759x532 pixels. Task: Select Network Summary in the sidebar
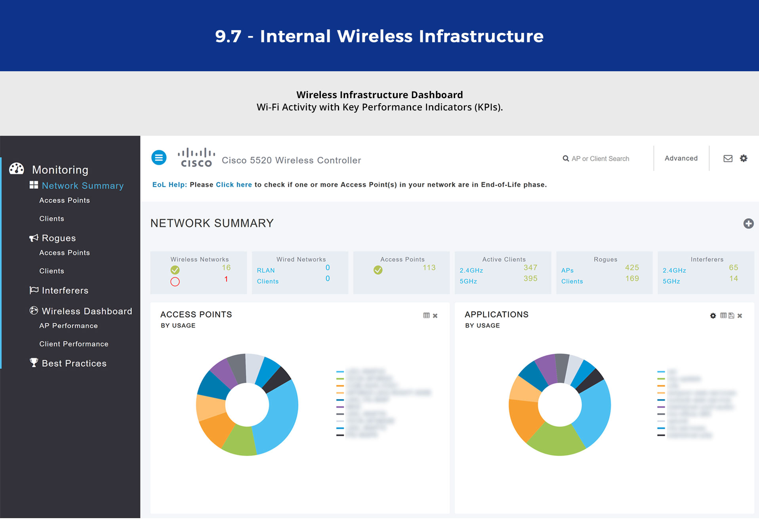82,186
